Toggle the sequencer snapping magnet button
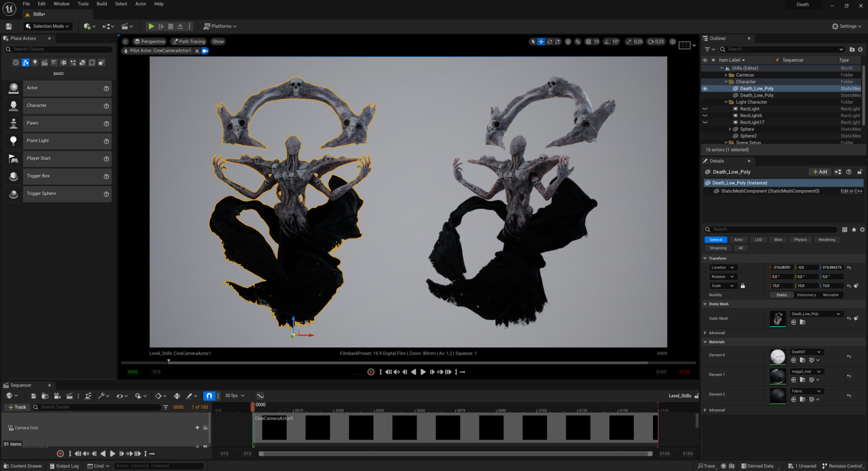This screenshot has width=868, height=471. 209,396
